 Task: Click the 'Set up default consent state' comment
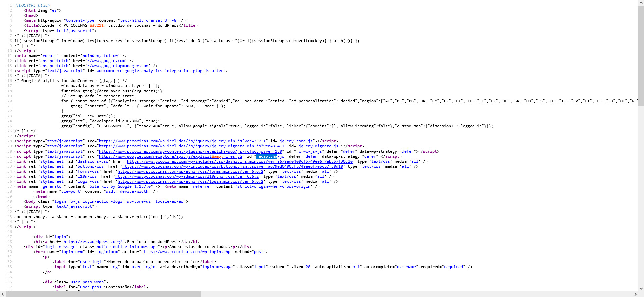[x=99, y=96]
